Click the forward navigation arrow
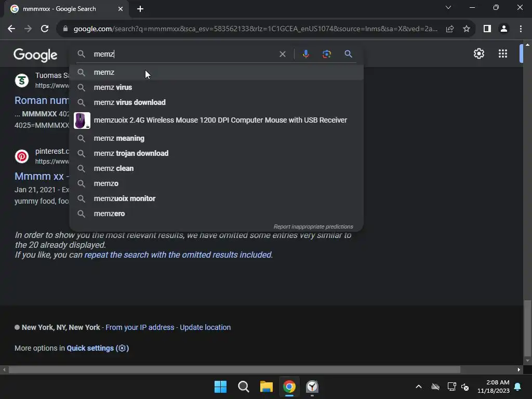 coord(28,29)
